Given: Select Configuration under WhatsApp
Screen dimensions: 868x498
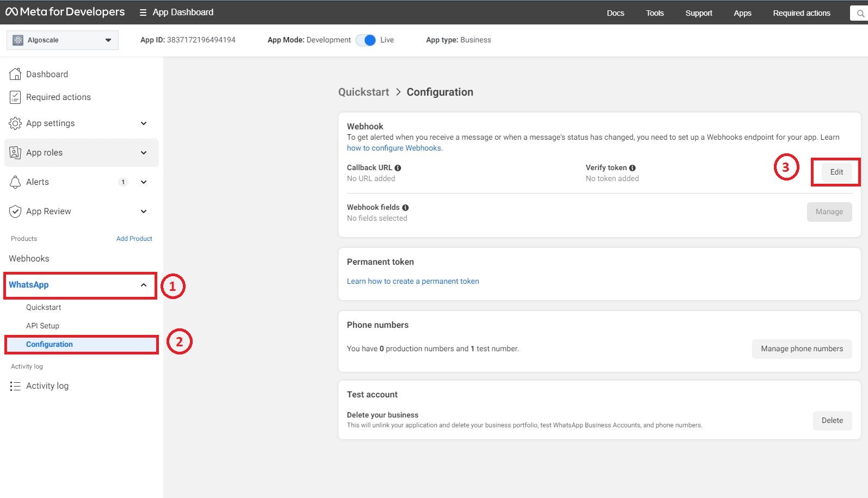Looking at the screenshot, I should tap(82, 345).
